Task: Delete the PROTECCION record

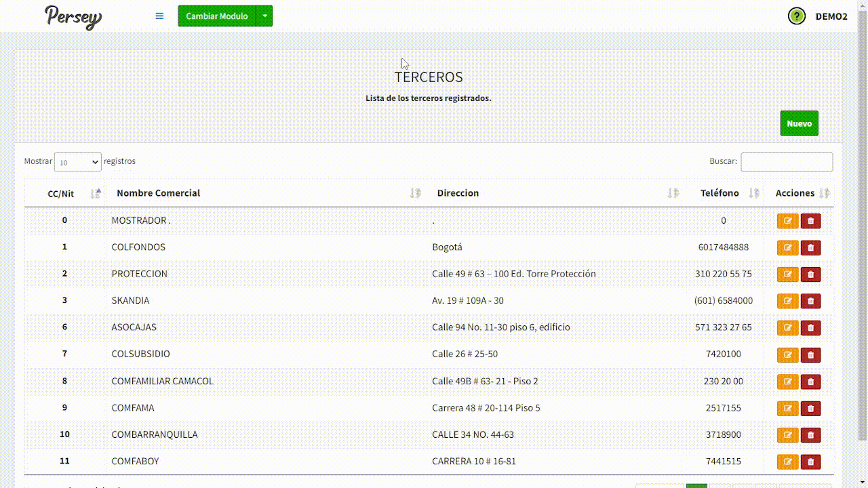Action: coord(810,274)
